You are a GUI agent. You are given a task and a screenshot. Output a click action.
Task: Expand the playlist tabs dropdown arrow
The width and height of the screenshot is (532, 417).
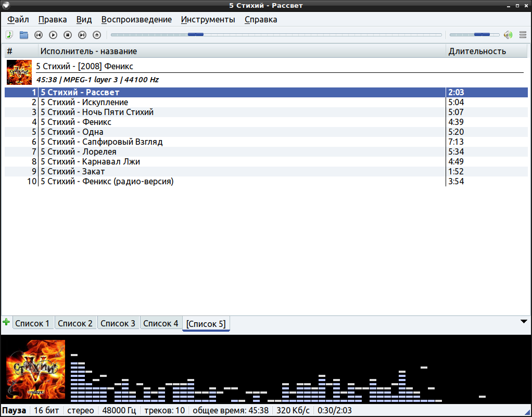click(524, 322)
